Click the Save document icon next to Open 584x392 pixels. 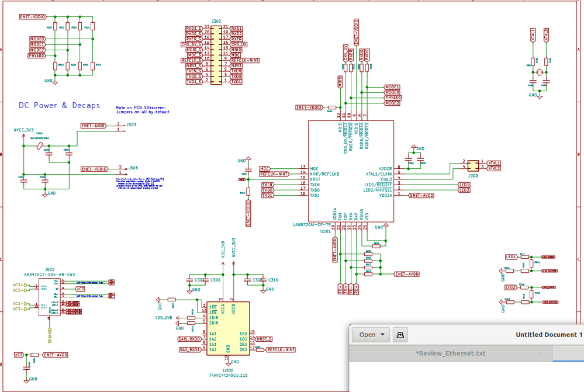pyautogui.click(x=400, y=334)
